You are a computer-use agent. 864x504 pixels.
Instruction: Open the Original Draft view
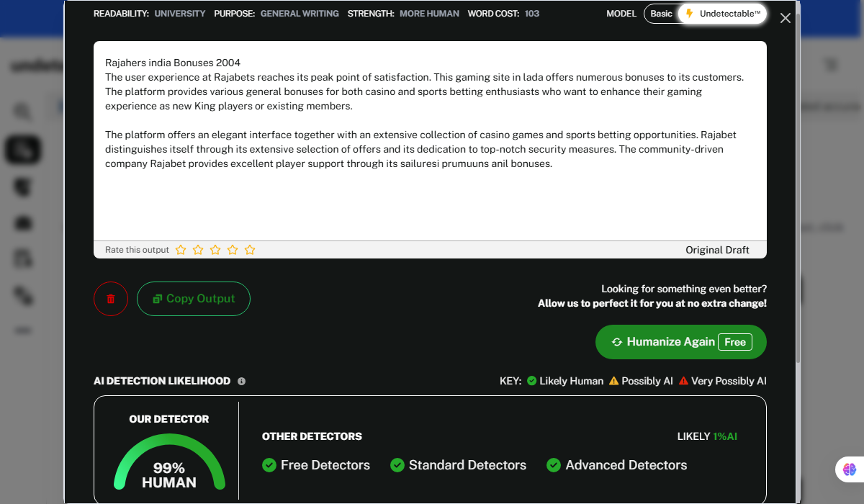[717, 250]
